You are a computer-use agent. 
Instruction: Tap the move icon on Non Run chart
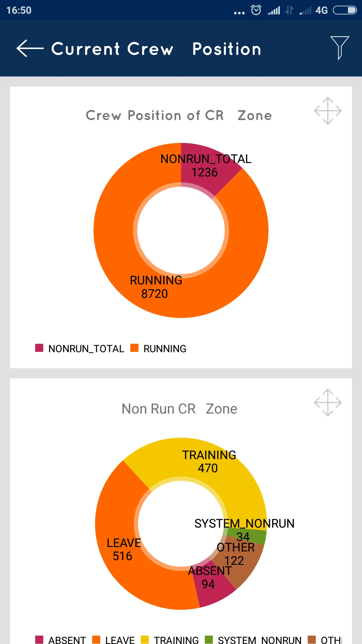point(327,402)
